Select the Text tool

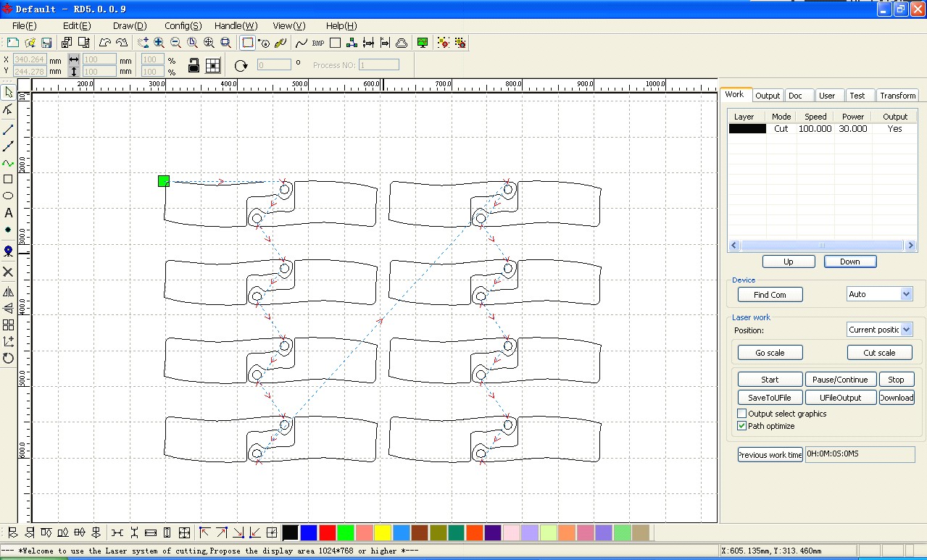[x=9, y=213]
